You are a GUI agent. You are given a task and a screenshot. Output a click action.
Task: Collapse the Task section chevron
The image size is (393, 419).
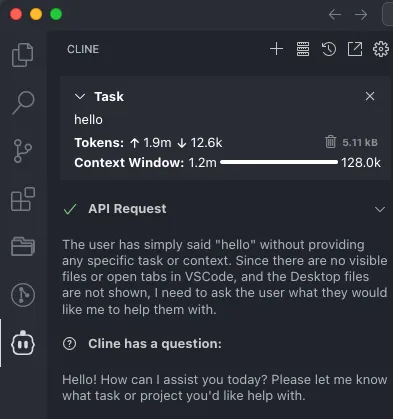click(80, 97)
